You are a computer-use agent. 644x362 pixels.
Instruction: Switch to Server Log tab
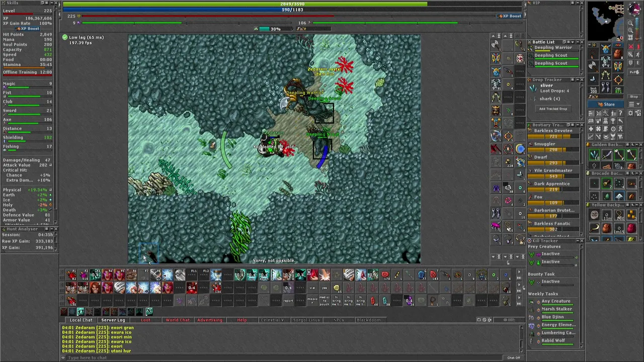click(x=113, y=320)
